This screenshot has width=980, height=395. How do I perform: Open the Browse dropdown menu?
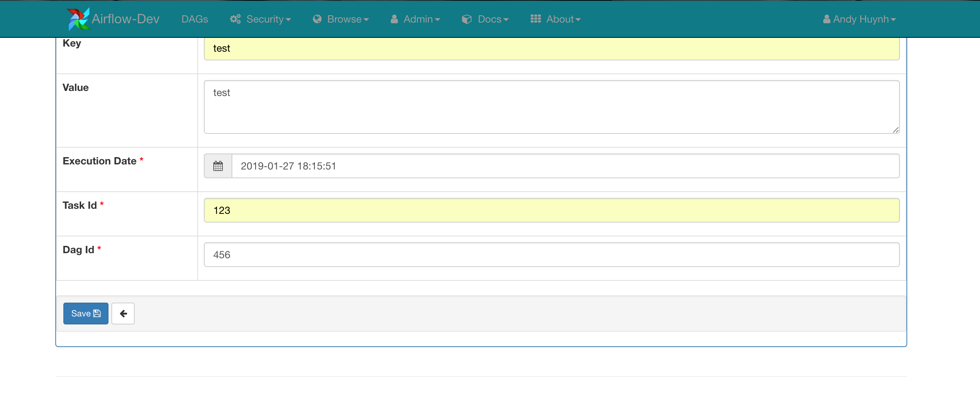click(347, 19)
